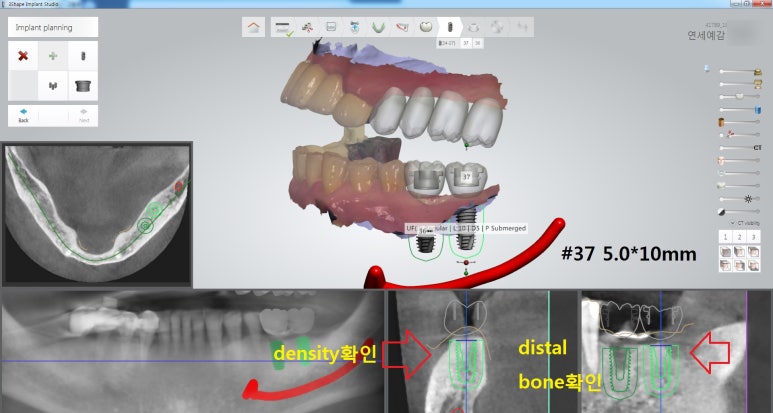773x413 pixels.
Task: Click the double implant icon in planning panel
Action: point(53,86)
